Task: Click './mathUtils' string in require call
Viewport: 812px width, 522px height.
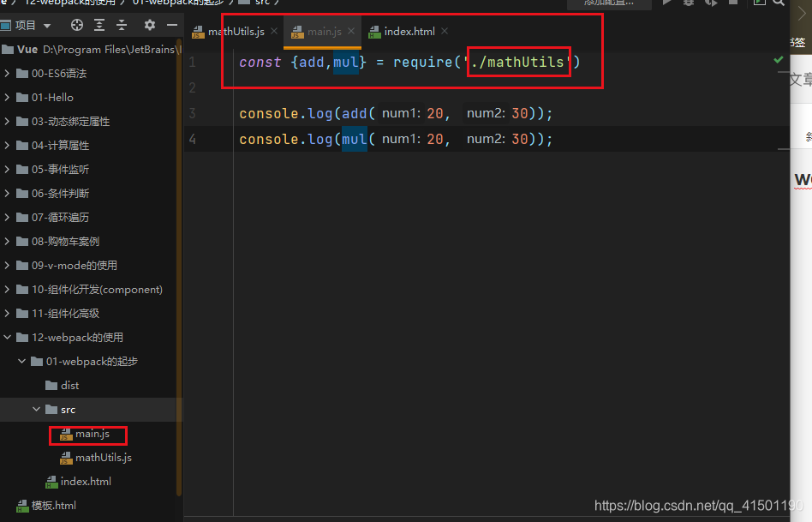Action: 519,63
